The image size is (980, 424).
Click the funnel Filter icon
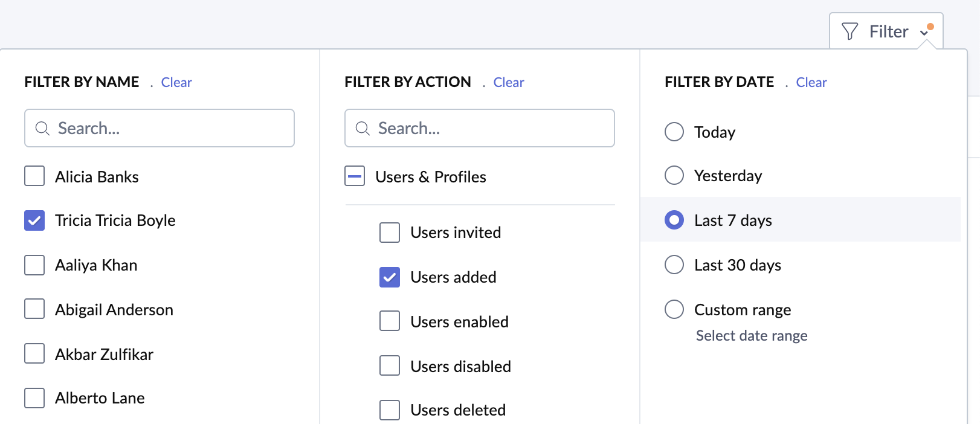849,31
